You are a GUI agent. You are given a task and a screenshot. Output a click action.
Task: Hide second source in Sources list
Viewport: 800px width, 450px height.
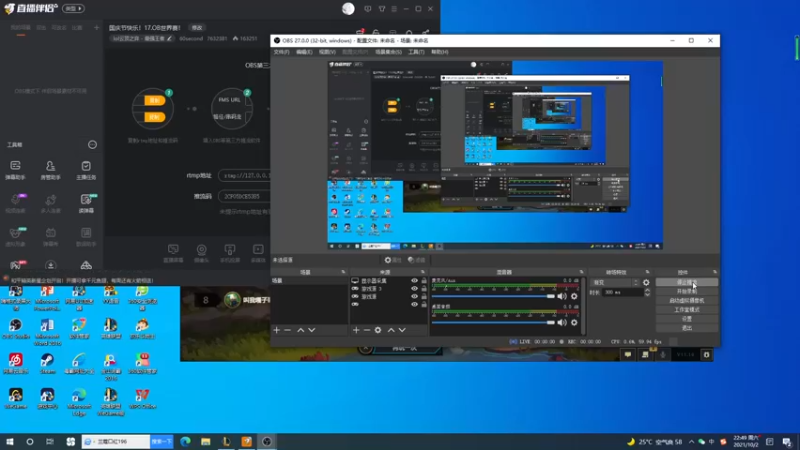(x=414, y=289)
